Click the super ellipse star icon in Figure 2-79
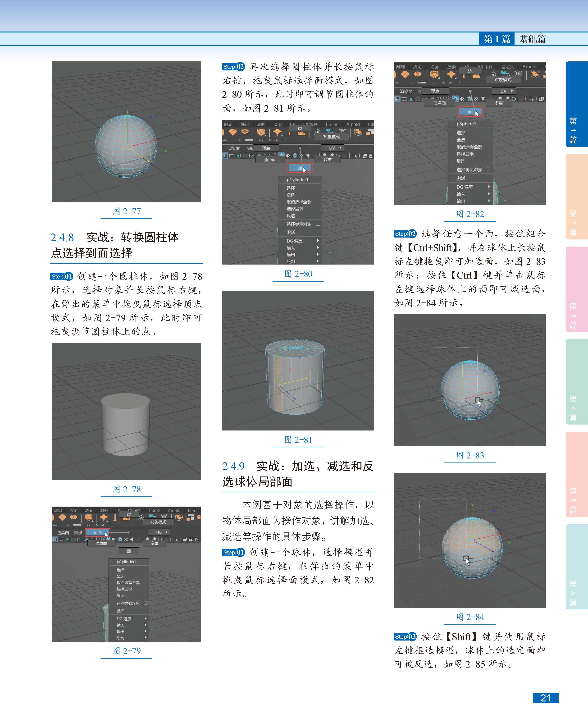Screen dimensions: 588x728 pos(104,518)
